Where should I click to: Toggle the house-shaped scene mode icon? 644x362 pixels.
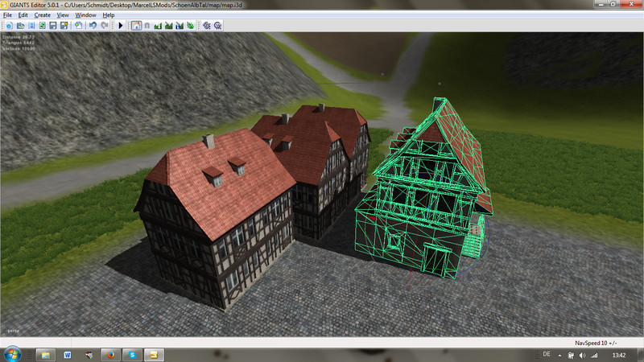pos(136,26)
